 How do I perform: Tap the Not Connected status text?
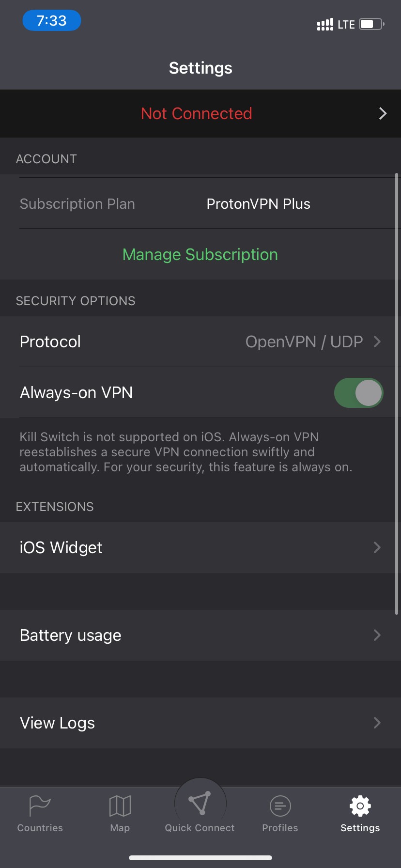click(197, 113)
